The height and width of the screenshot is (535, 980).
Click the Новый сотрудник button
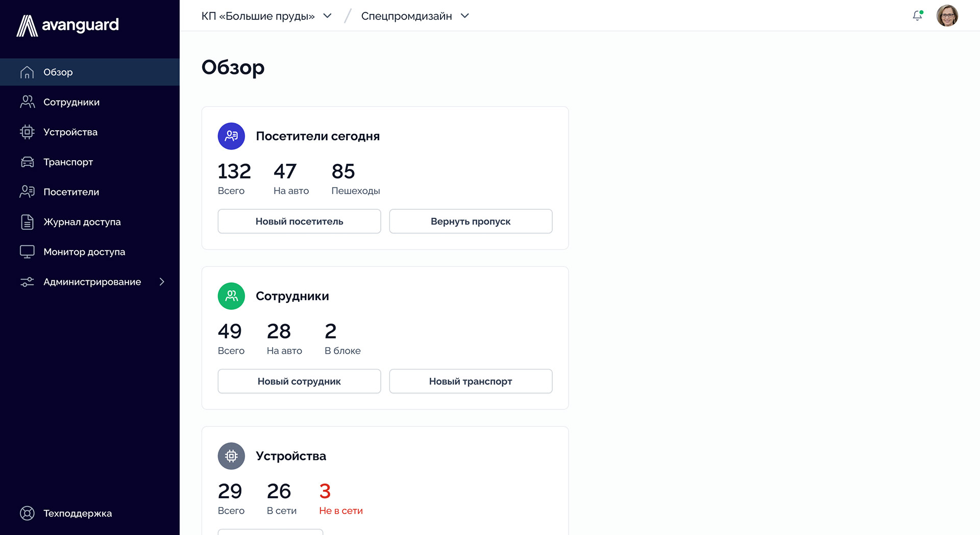point(299,381)
